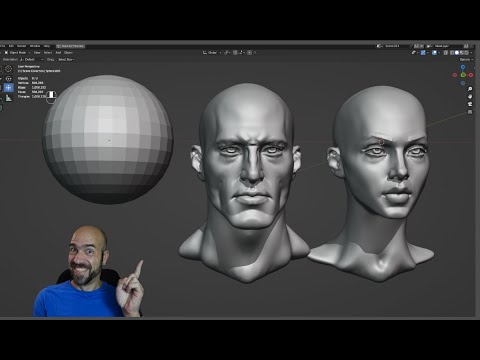
Task: Open the Edit menu
Action: pos(11,46)
